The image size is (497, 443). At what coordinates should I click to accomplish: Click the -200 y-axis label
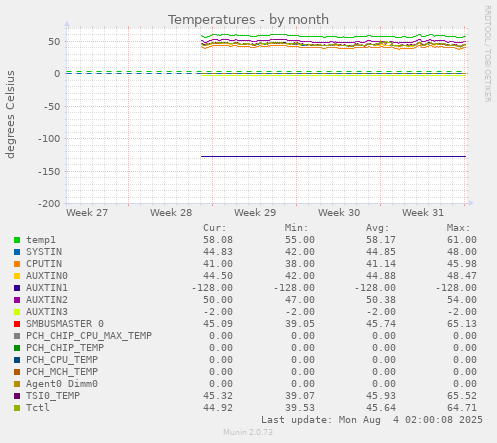tap(49, 204)
